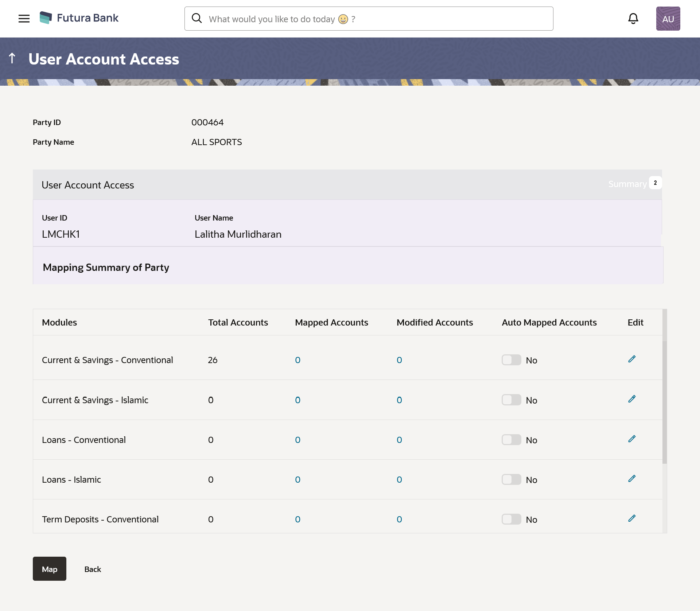Open the hamburger navigation menu

pos(24,19)
